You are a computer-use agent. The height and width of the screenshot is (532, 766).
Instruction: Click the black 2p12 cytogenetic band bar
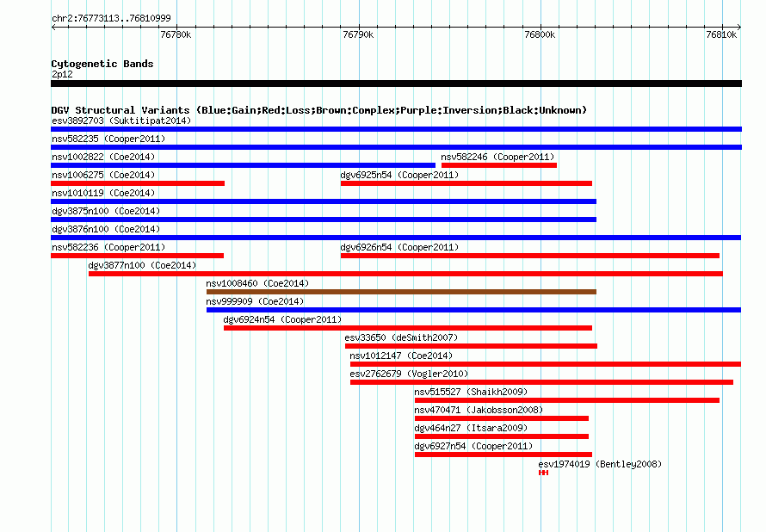[x=396, y=84]
